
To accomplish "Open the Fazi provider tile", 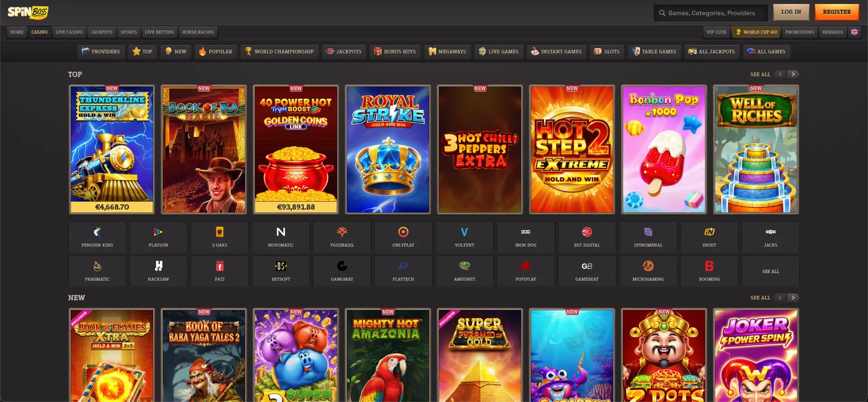I will [220, 271].
